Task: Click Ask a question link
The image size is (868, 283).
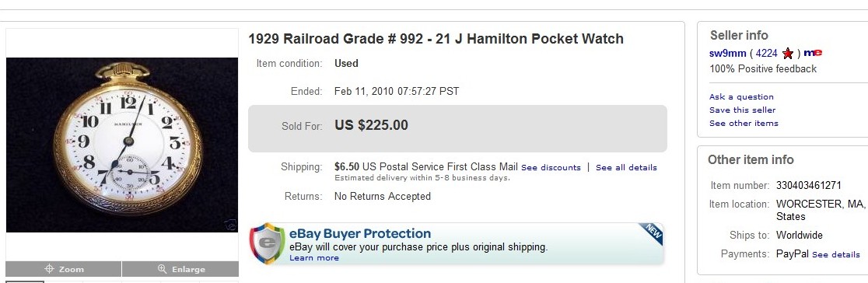Action: (x=741, y=97)
